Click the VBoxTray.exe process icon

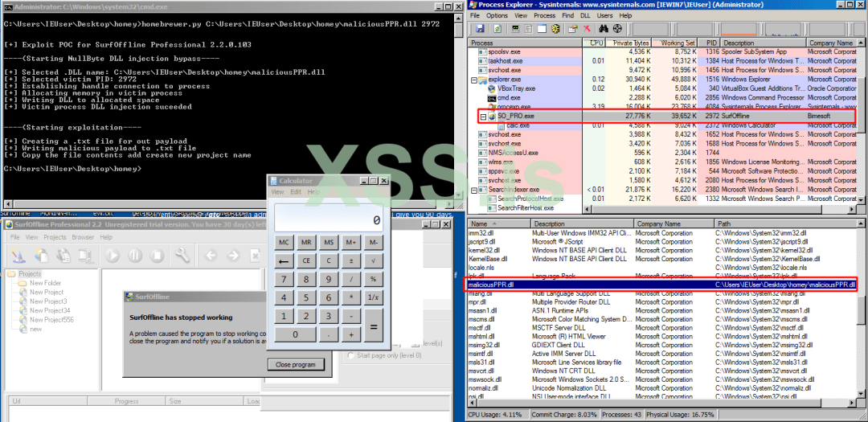tap(492, 88)
